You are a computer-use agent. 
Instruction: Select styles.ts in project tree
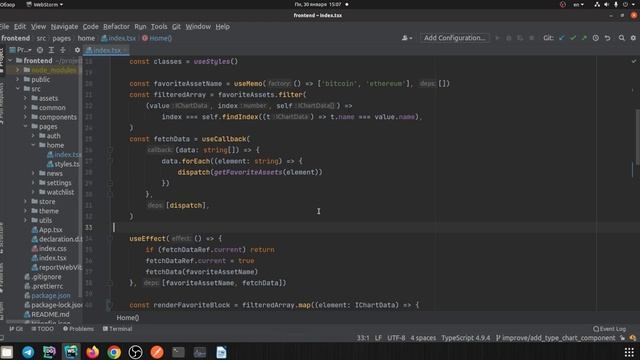tap(63, 164)
